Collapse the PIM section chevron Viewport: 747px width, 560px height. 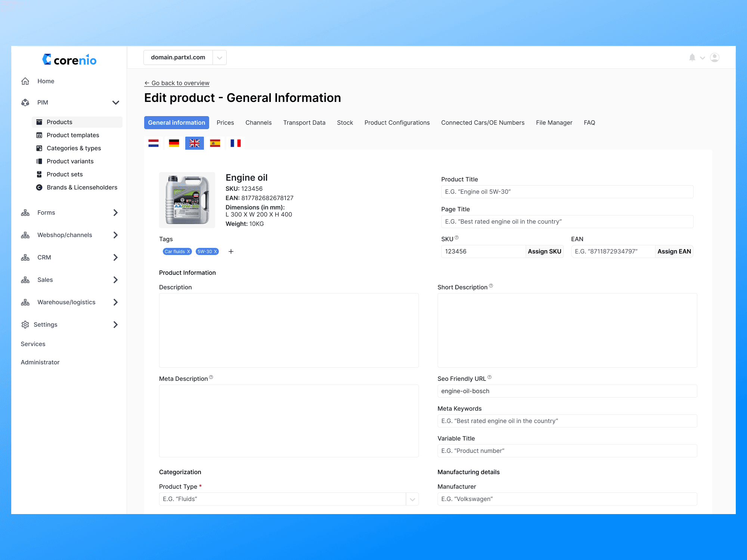point(116,102)
